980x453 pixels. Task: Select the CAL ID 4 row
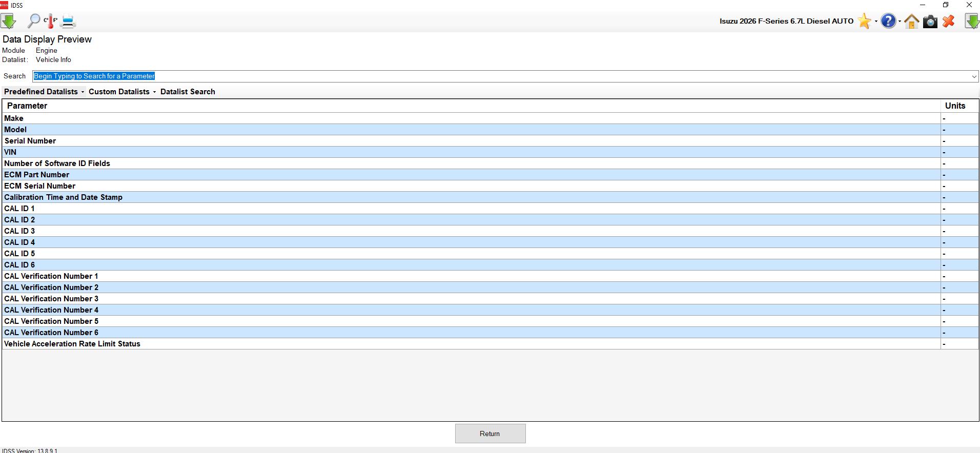coord(491,242)
